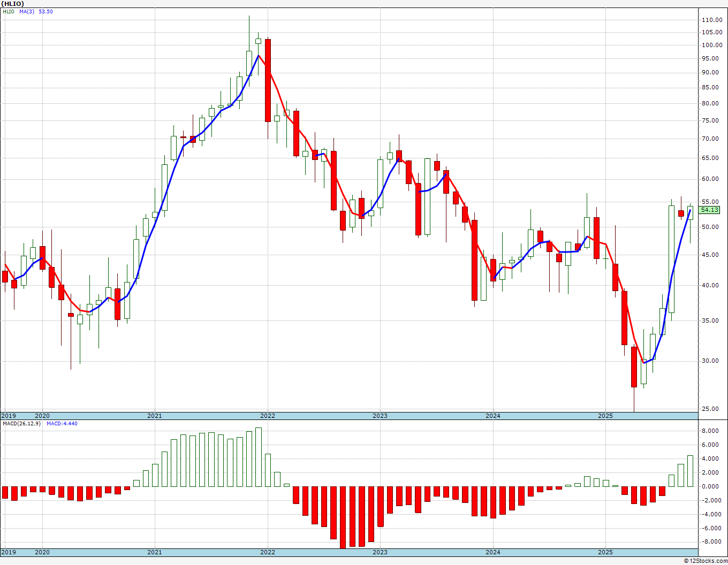The image size is (728, 565).
Task: Click 2023 on the price chart time axis
Action: (380, 416)
